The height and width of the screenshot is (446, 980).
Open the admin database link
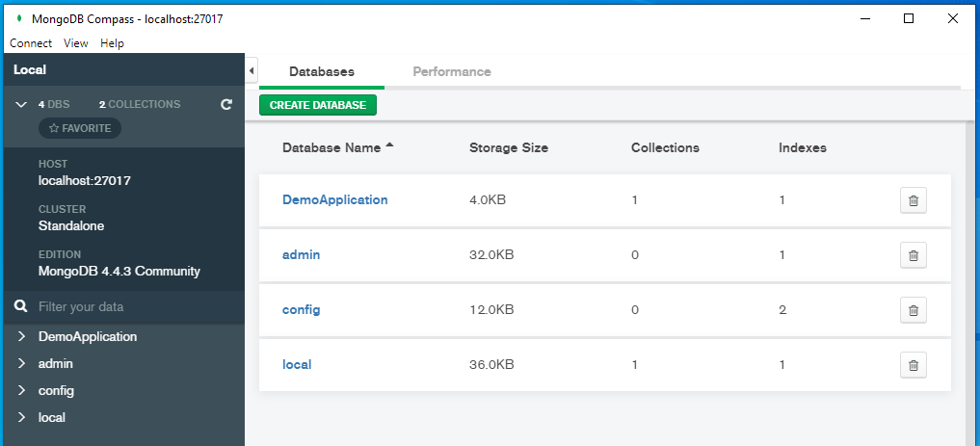coord(302,255)
